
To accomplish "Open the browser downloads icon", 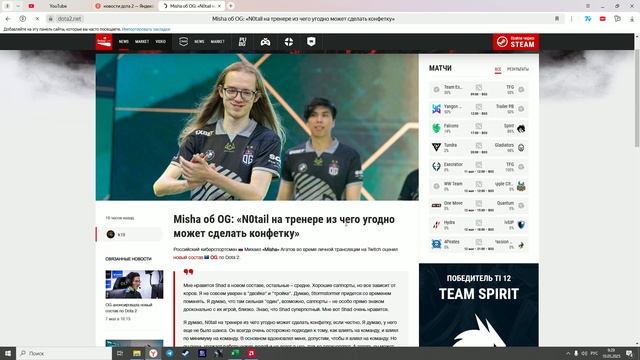I will (x=632, y=19).
